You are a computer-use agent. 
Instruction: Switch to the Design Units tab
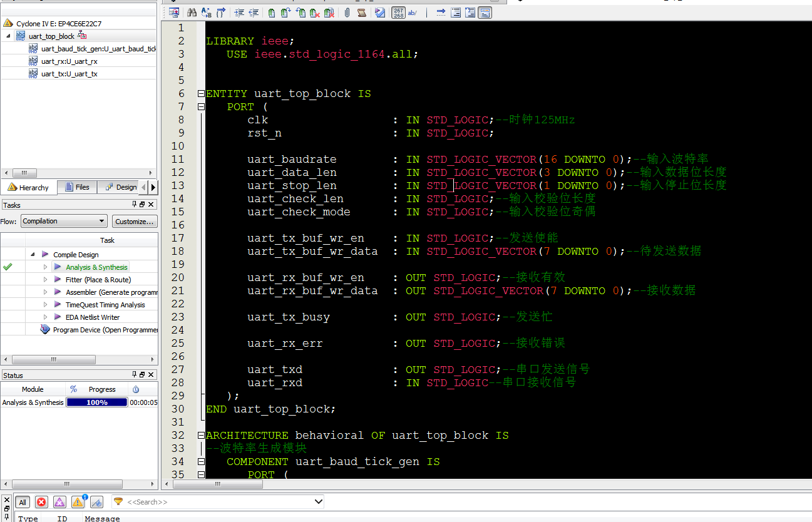pyautogui.click(x=120, y=187)
